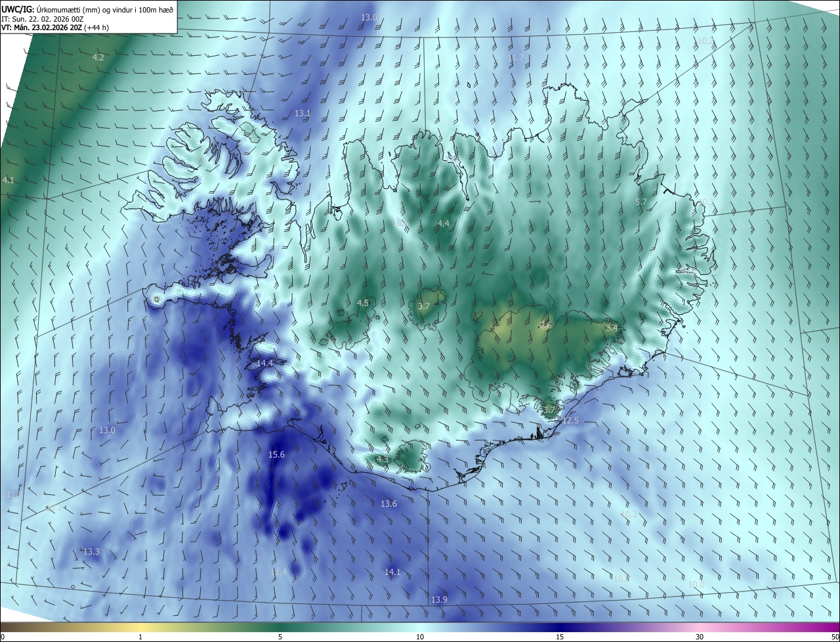
Task: Click the 11.4 label in the southern ocean
Action: tap(279, 572)
